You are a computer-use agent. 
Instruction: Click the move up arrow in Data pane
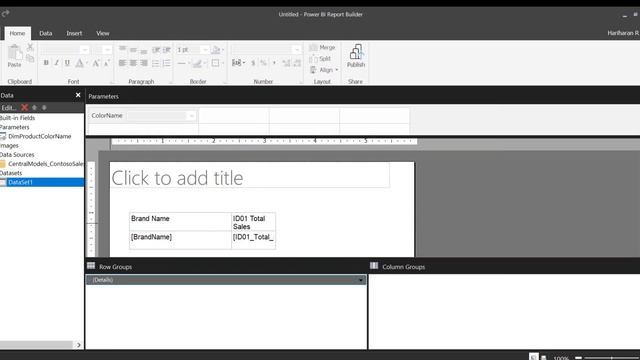pos(34,107)
